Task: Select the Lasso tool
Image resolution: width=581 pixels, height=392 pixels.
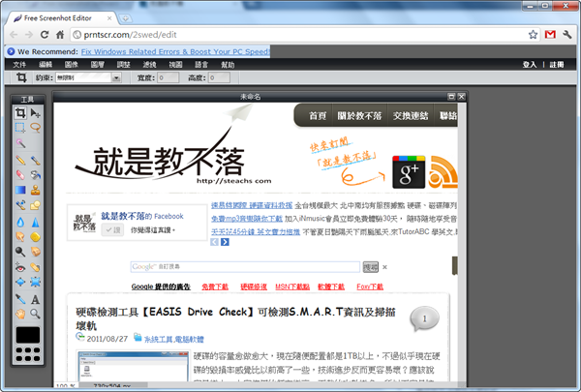Action: pyautogui.click(x=36, y=128)
